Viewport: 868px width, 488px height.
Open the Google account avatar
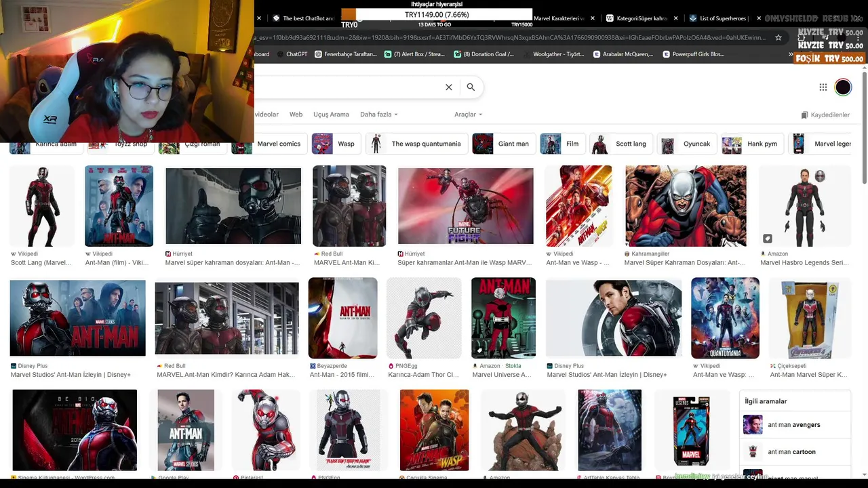(843, 87)
